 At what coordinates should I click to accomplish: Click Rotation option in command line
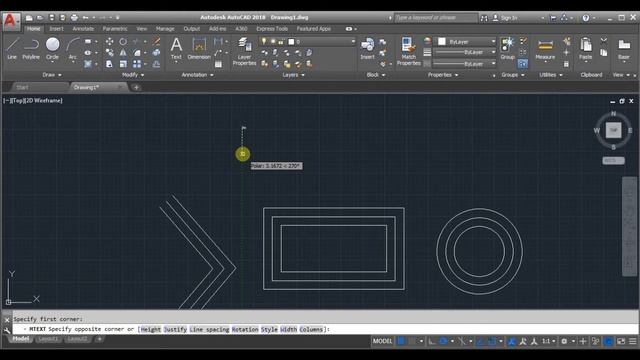point(245,329)
